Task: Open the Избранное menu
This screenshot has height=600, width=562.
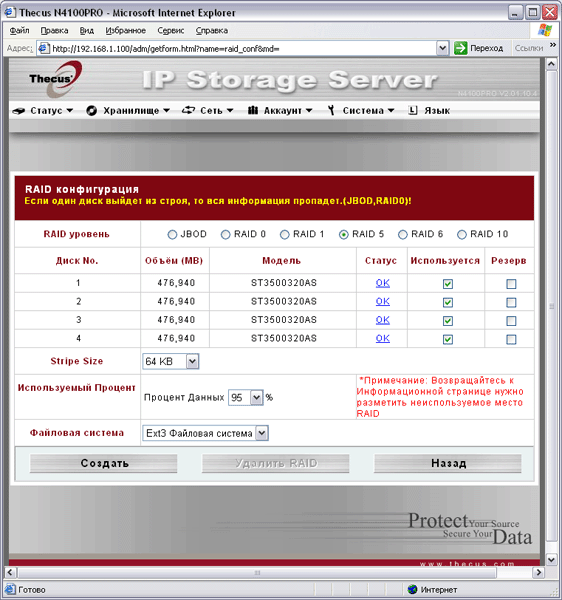Action: pos(125,31)
